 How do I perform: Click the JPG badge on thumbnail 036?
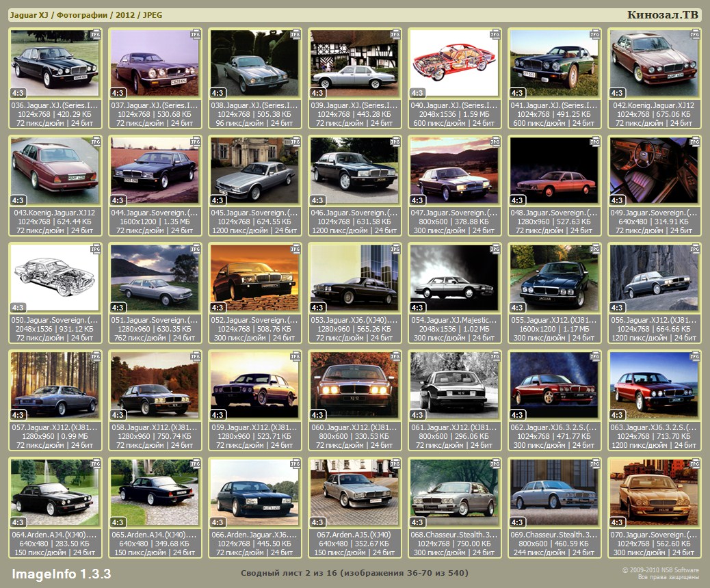point(96,34)
